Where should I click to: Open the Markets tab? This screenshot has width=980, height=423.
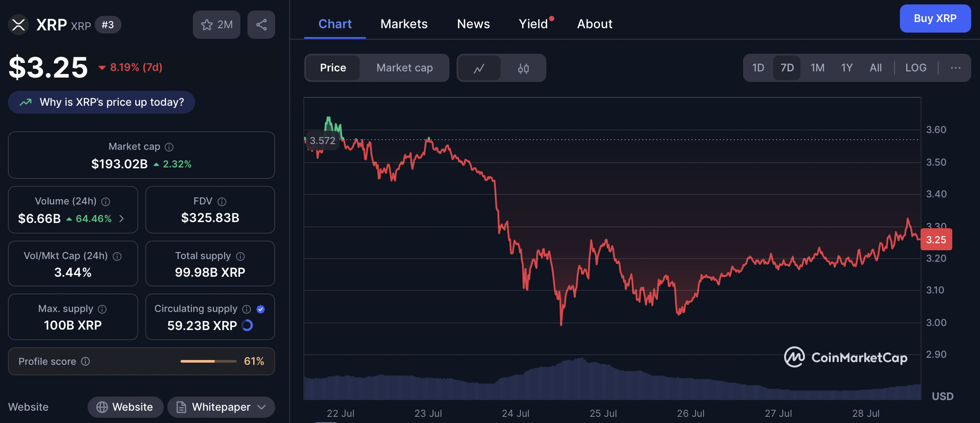click(x=404, y=24)
